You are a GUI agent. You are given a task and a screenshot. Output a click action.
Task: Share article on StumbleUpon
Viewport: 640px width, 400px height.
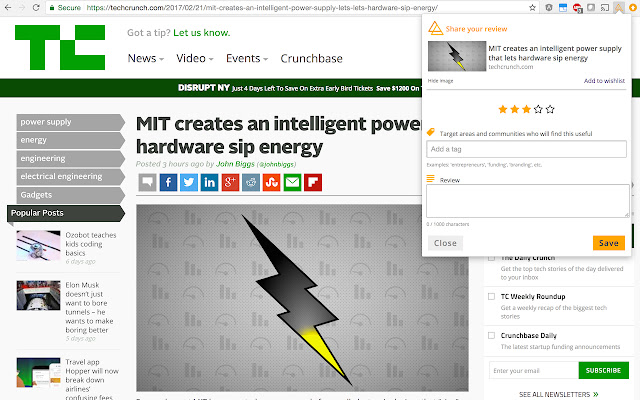click(271, 182)
